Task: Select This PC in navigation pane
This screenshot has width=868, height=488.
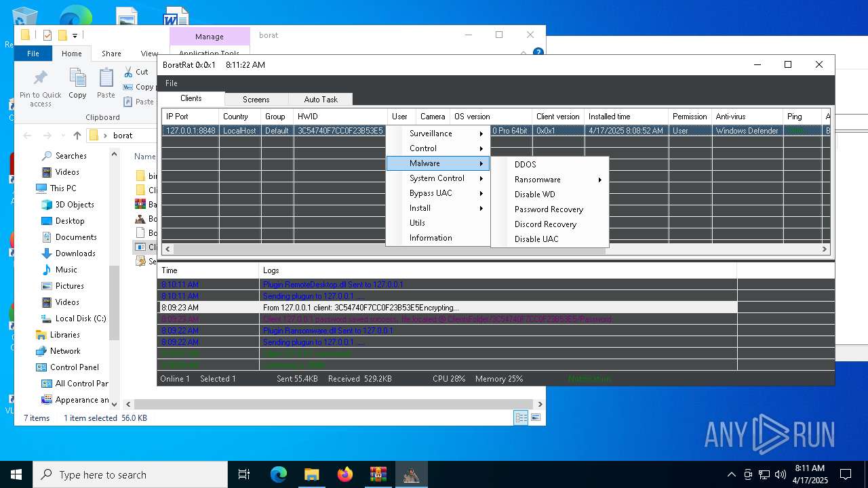Action: (x=62, y=188)
